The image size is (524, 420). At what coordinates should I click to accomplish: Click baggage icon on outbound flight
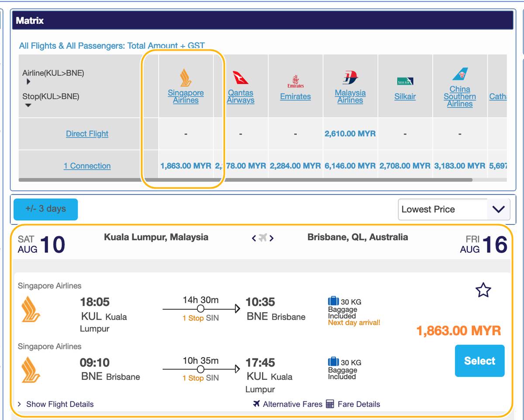[334, 301]
